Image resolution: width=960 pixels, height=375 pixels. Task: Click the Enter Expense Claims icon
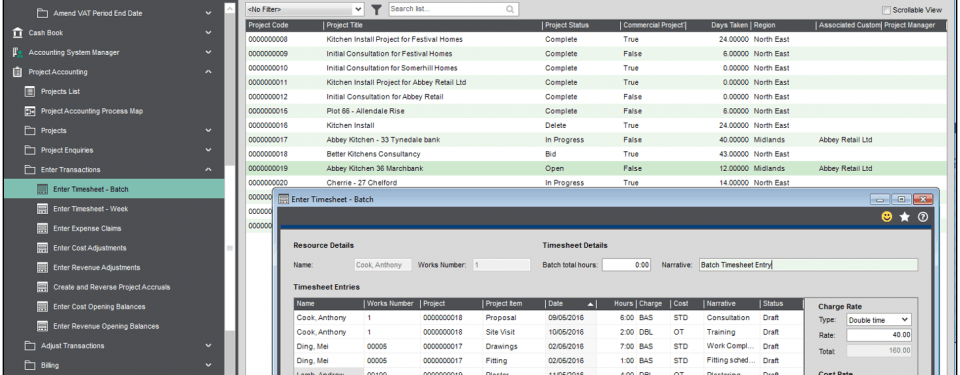[x=42, y=229]
